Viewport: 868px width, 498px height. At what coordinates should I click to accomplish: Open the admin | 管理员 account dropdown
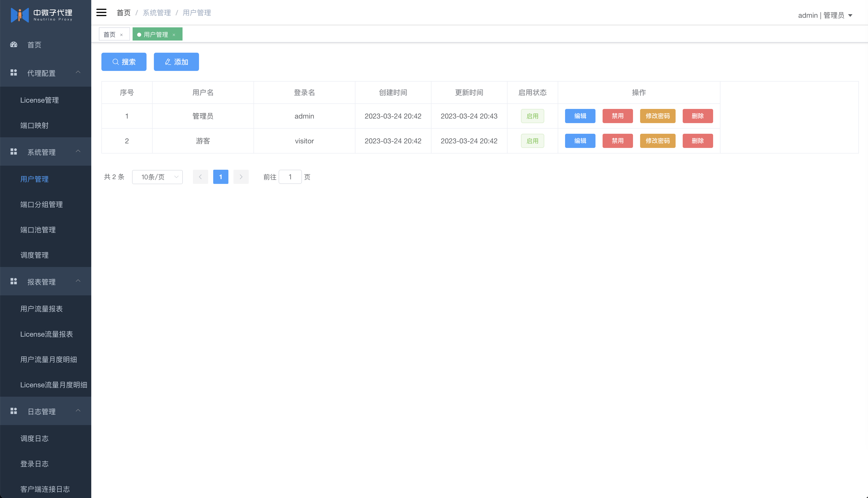tap(825, 15)
